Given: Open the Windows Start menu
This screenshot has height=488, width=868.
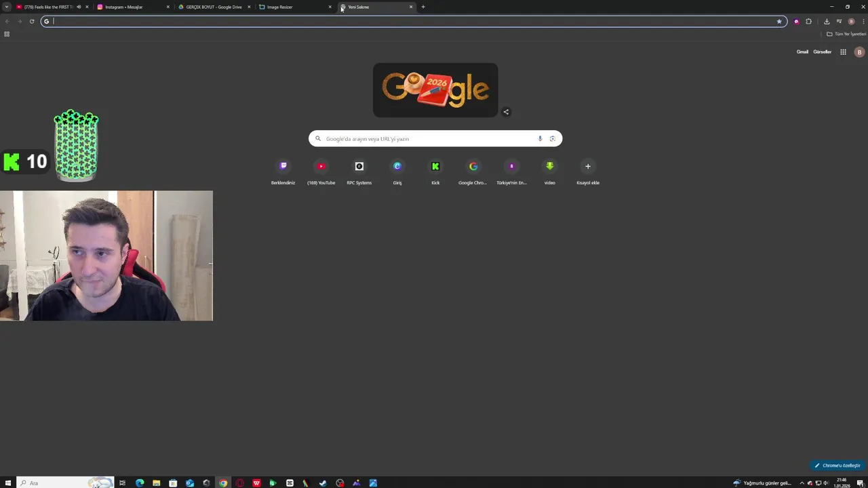Looking at the screenshot, I should pos(8,483).
